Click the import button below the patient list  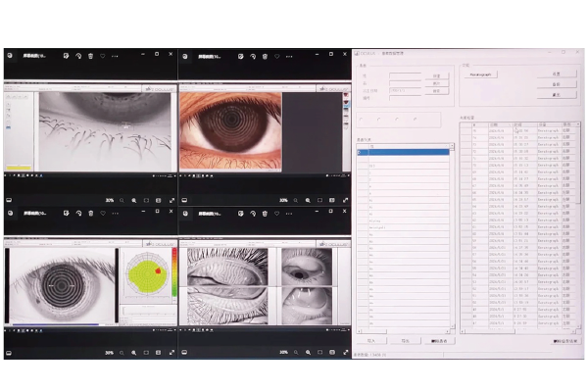tap(371, 341)
